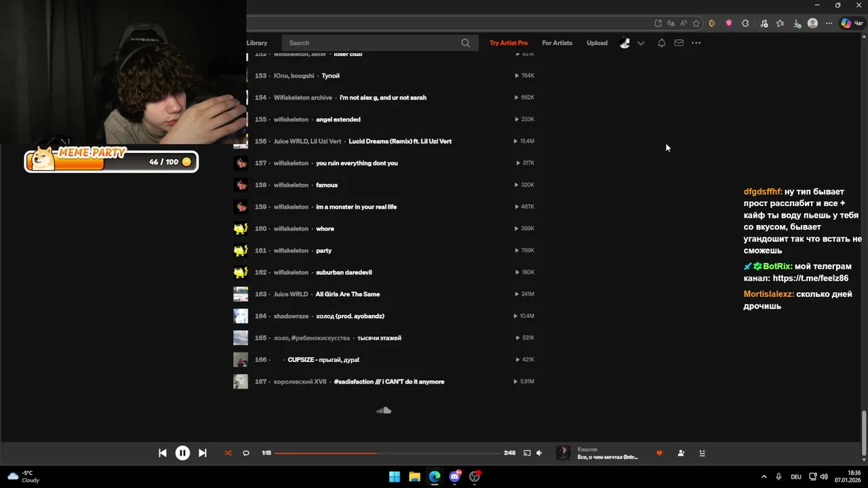This screenshot has height=488, width=868.
Task: Open wifiskeleton link on track 159
Action: (291, 207)
